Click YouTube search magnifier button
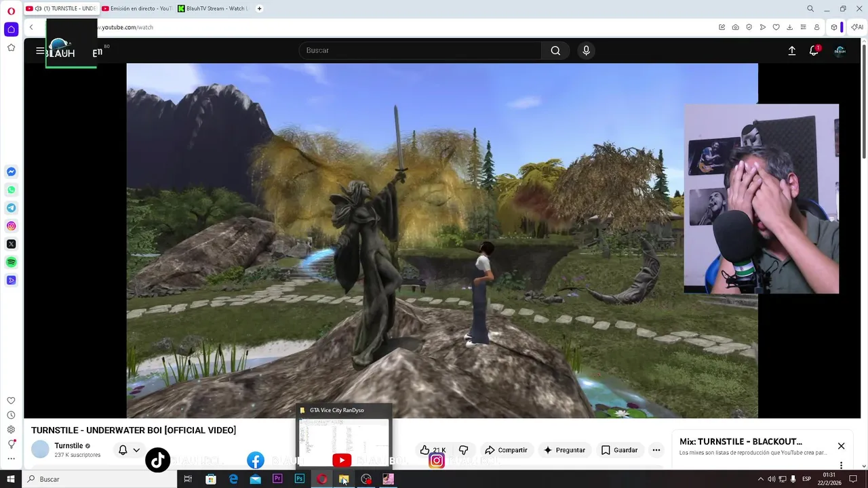Image resolution: width=868 pixels, height=488 pixels. point(555,50)
